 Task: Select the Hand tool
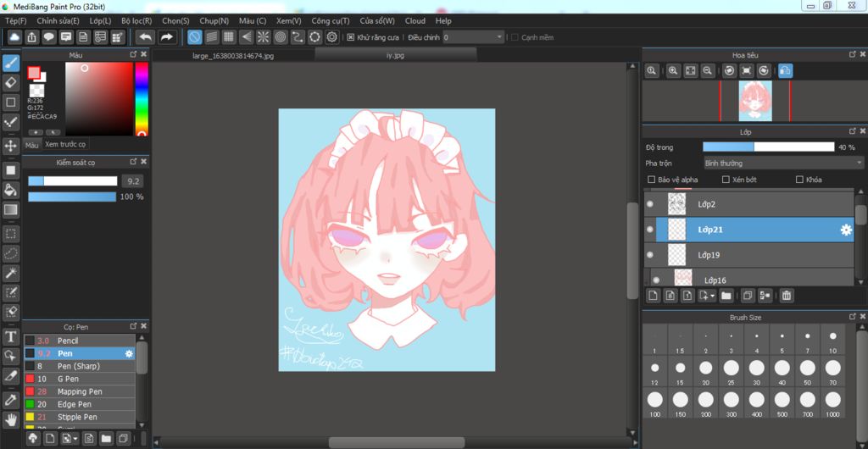10,419
